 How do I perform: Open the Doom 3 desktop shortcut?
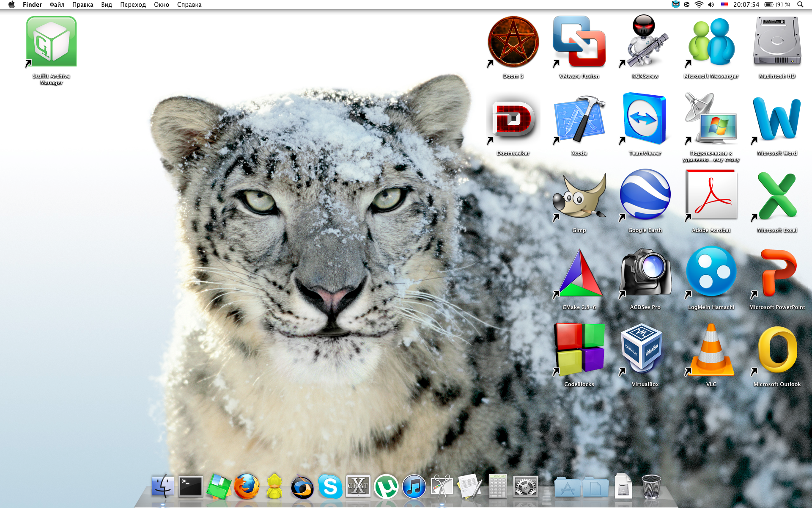513,42
